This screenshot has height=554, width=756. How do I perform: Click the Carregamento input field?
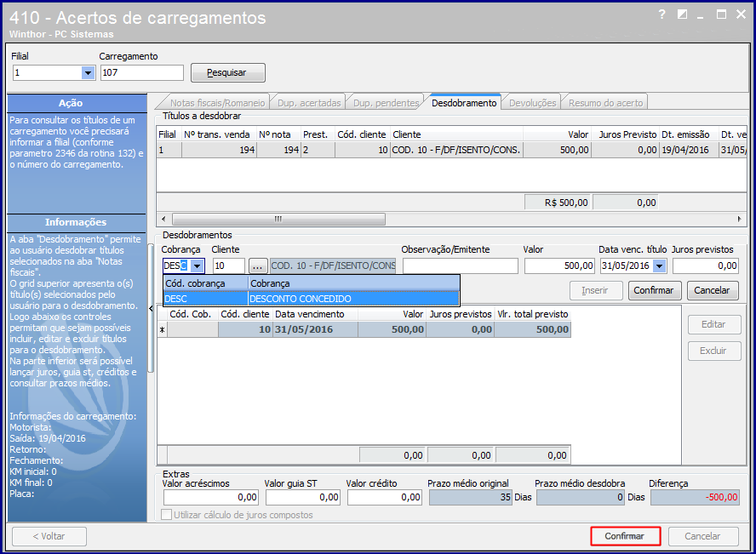pyautogui.click(x=141, y=72)
